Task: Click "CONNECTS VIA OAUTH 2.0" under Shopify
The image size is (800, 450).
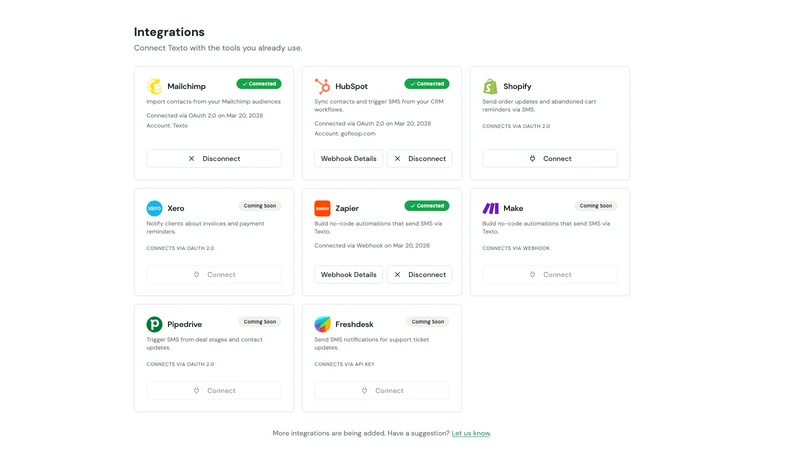Action: click(x=516, y=126)
